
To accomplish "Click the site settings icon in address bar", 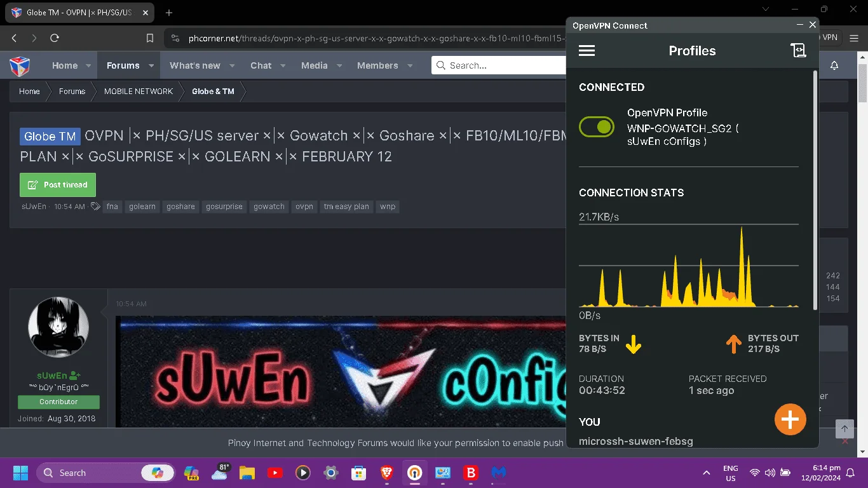I will [175, 38].
